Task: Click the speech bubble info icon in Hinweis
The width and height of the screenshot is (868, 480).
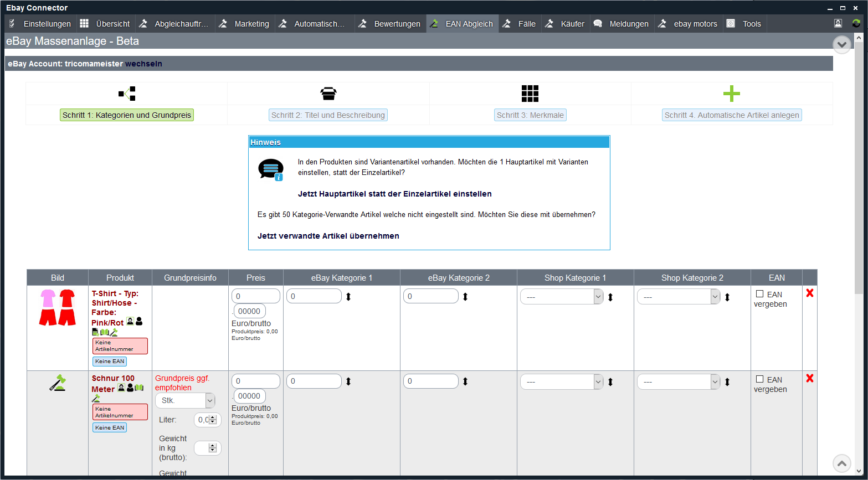Action: [x=271, y=169]
